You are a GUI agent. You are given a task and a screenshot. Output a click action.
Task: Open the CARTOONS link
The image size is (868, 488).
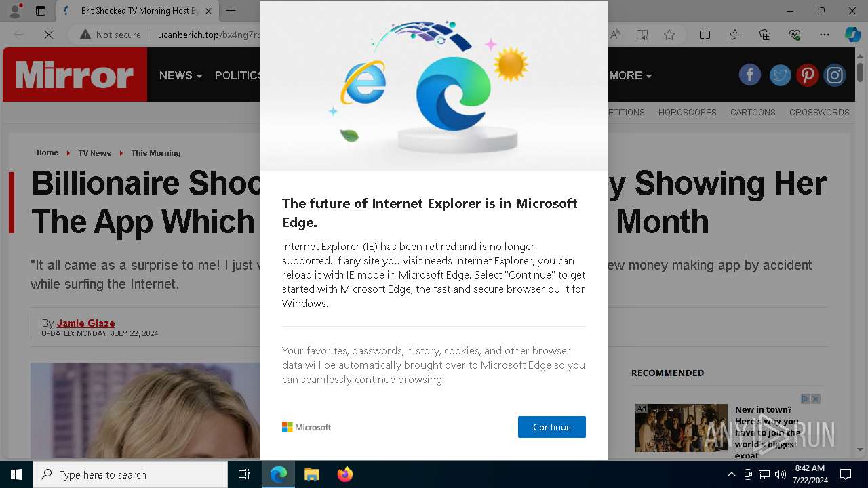tap(753, 113)
